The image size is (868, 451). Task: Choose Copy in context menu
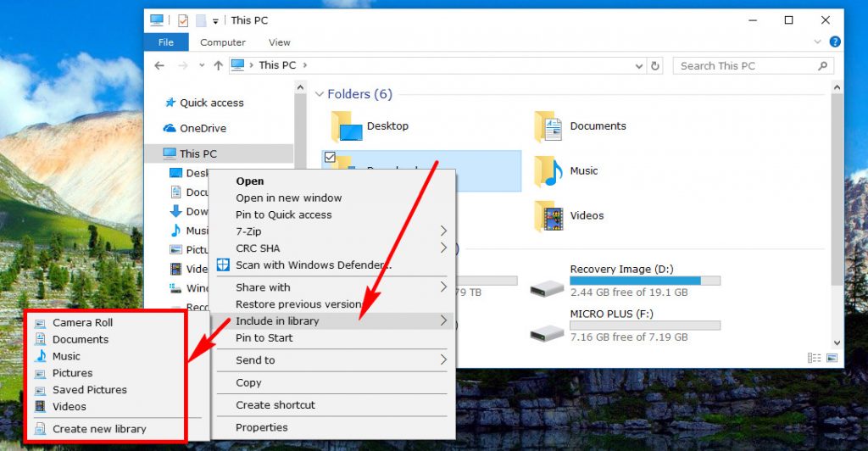pyautogui.click(x=248, y=382)
